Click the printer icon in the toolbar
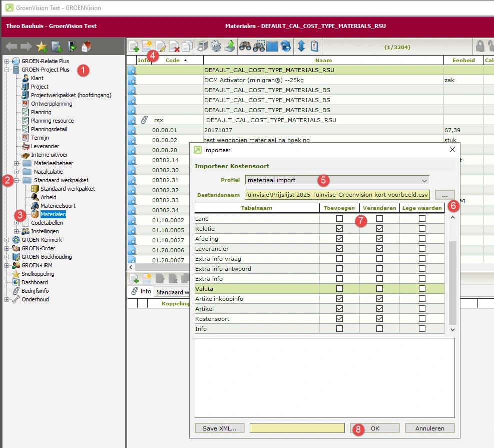The width and height of the screenshot is (494, 448). tap(202, 47)
